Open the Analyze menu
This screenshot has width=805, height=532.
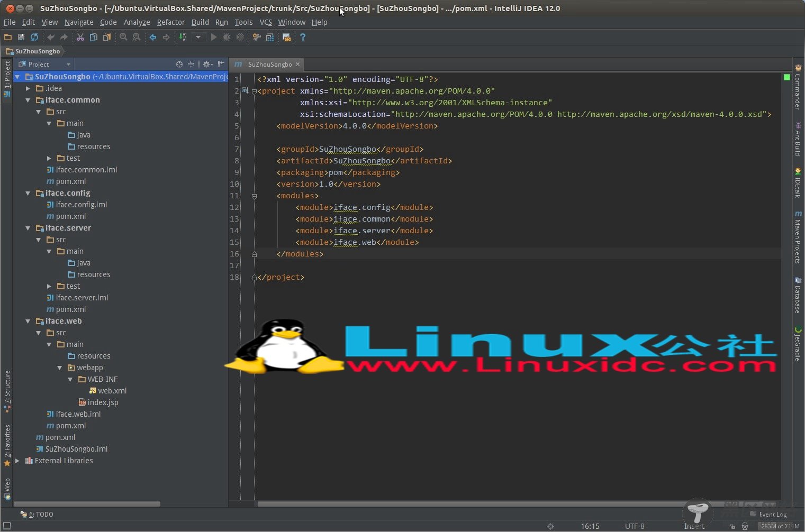[137, 22]
